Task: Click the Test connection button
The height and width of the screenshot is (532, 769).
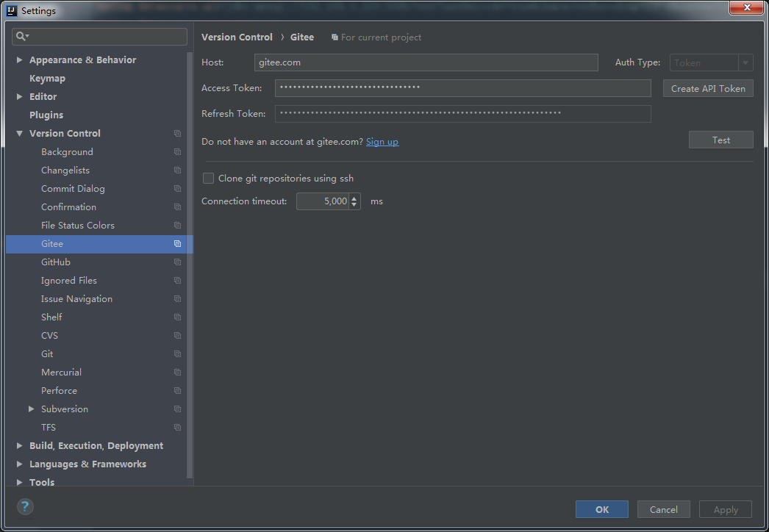Action: [721, 140]
